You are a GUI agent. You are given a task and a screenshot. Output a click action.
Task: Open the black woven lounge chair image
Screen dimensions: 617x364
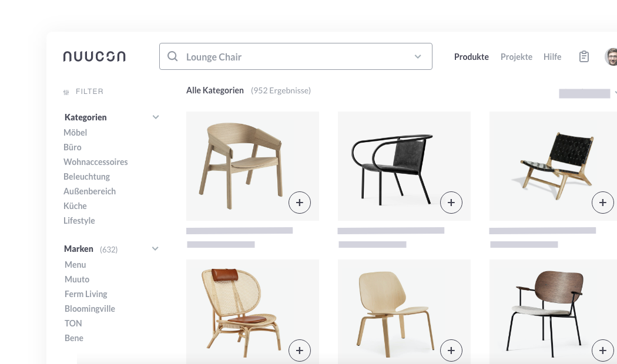[555, 165]
